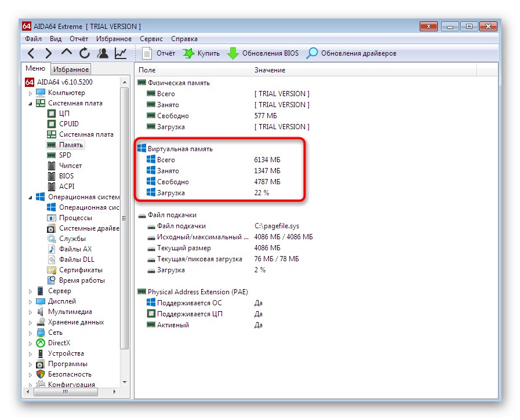This screenshot has height=420, width=520.
Task: Open the Службы tree item
Action: 72,239
